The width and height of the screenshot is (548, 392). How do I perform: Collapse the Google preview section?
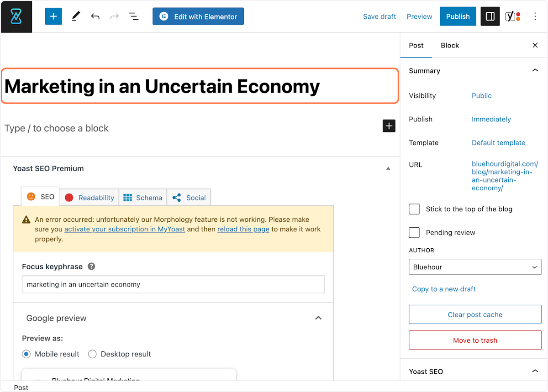tap(319, 318)
